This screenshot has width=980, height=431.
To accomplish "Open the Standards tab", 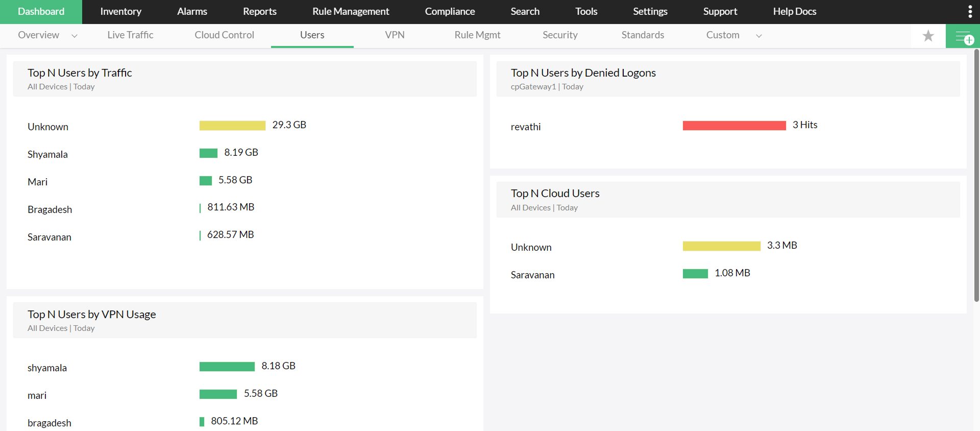I will point(643,35).
